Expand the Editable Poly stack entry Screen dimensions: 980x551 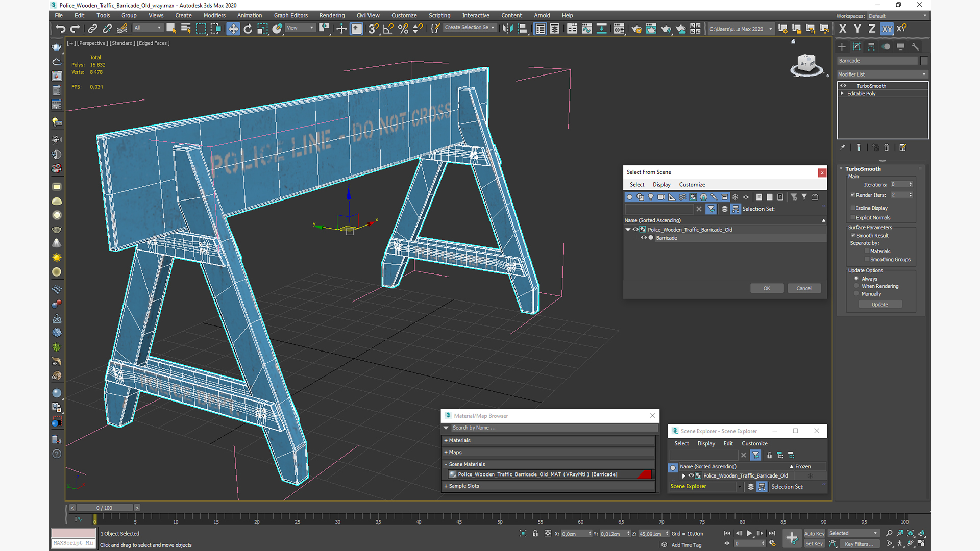842,93
